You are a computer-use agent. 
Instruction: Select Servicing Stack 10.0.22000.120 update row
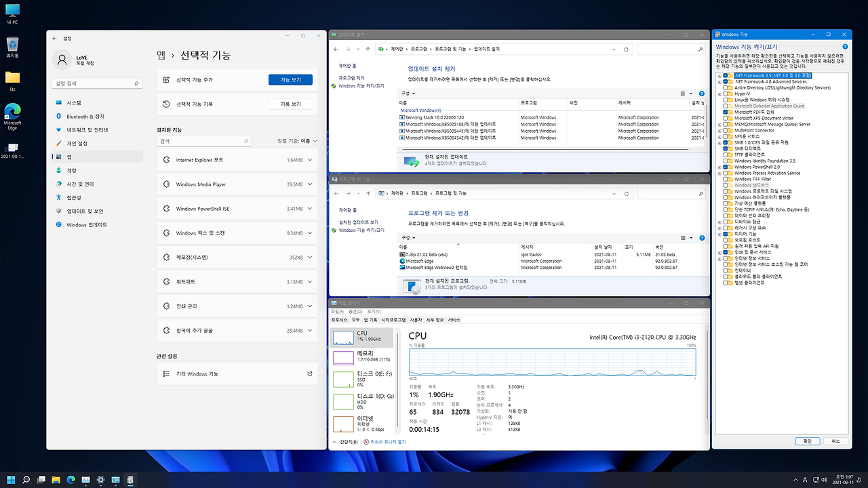tap(553, 117)
